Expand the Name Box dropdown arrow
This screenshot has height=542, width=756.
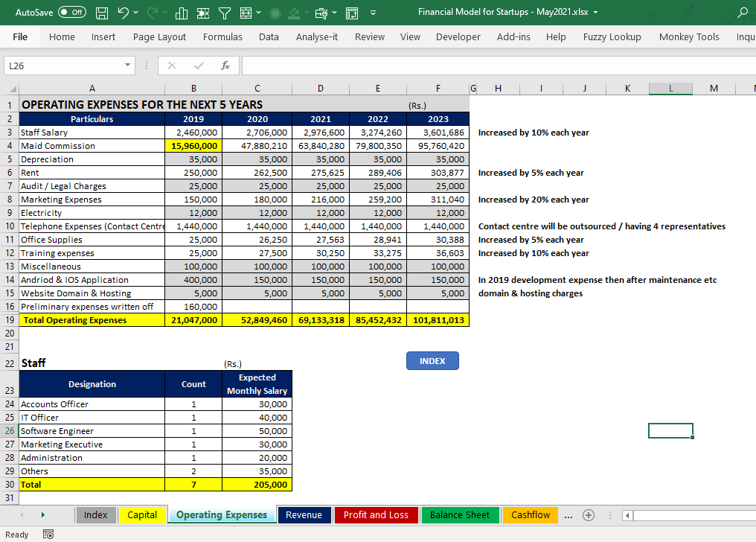[127, 65]
